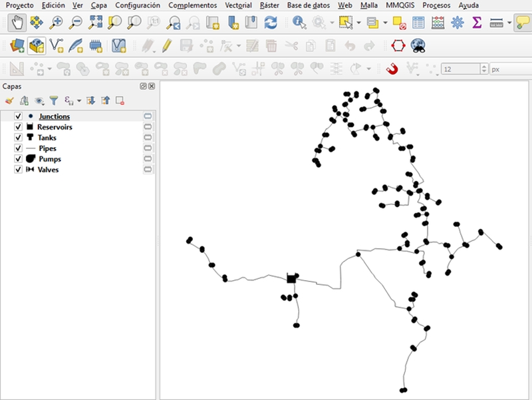Click the globe with binoculars icon
532x400 pixels.
pyautogui.click(x=418, y=45)
